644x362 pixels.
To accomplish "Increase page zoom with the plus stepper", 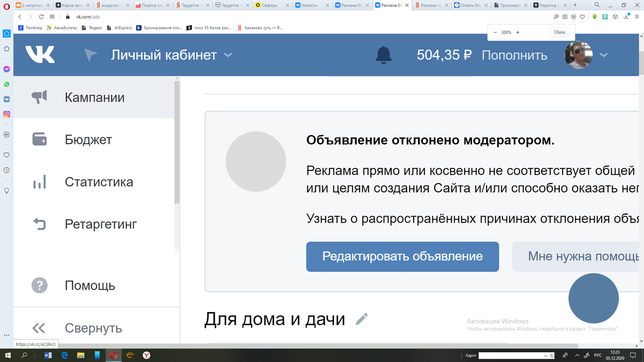I will (x=517, y=32).
